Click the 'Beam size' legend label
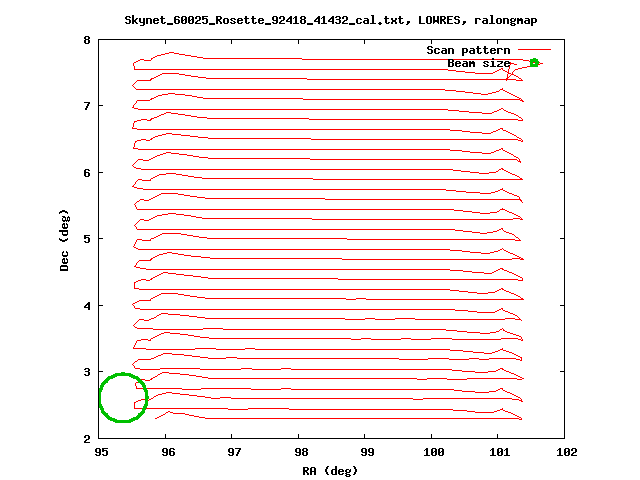Screen dimensions: 640x480 click(478, 63)
